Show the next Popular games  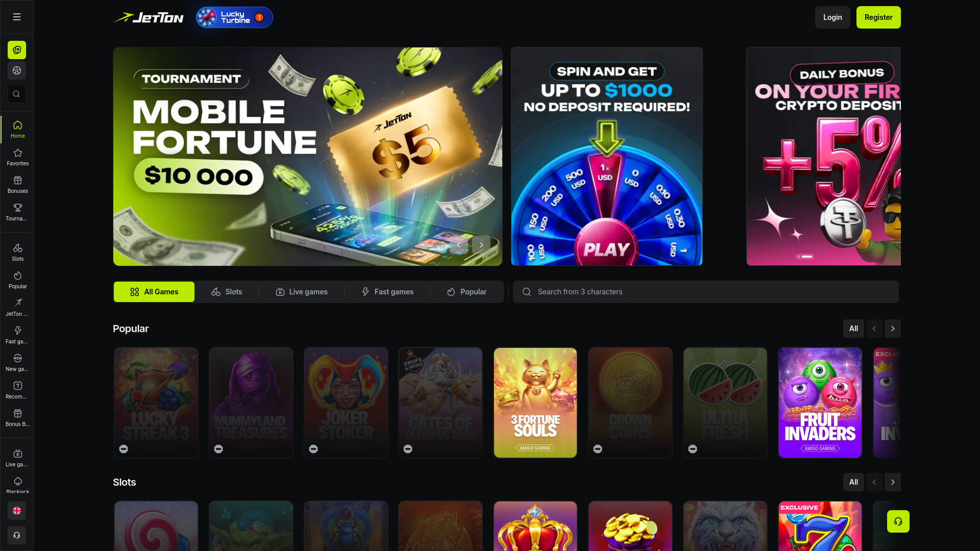(x=892, y=329)
